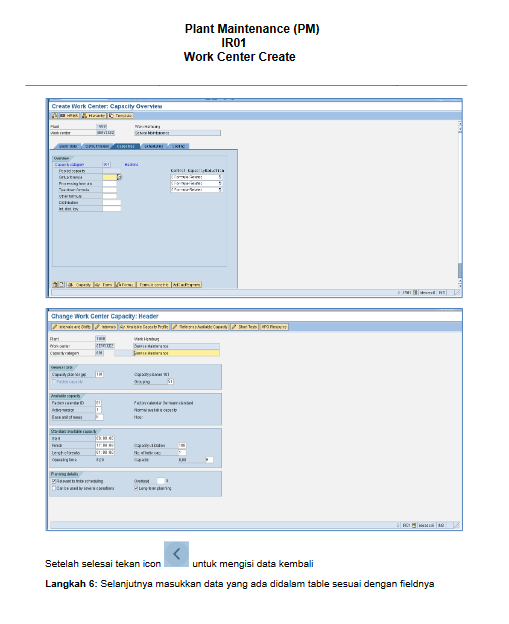Click vertical scrollbar in Capacity Overview window
Image resolution: width=509 pixels, height=624 pixels.
460,204
